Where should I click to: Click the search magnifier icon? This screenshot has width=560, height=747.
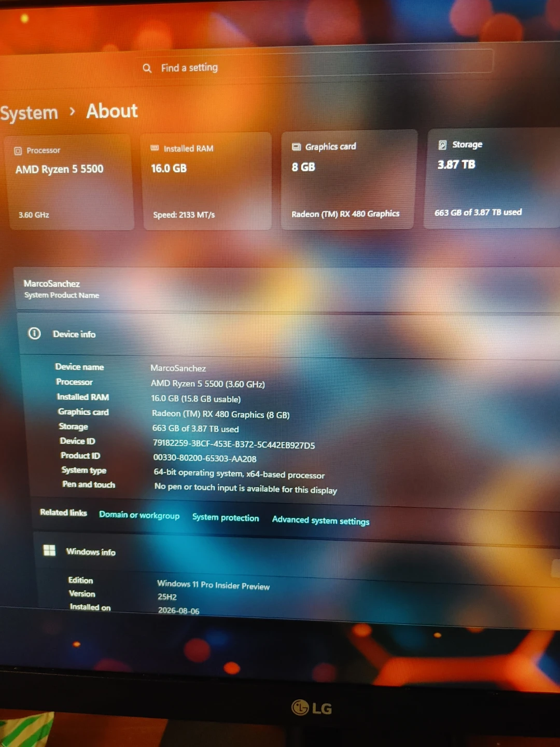pyautogui.click(x=147, y=68)
